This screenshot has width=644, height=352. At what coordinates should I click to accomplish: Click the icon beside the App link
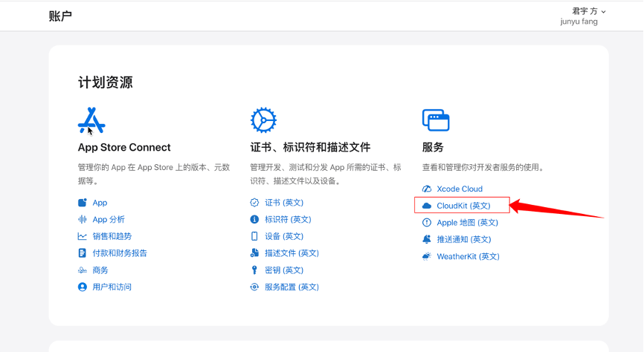82,203
